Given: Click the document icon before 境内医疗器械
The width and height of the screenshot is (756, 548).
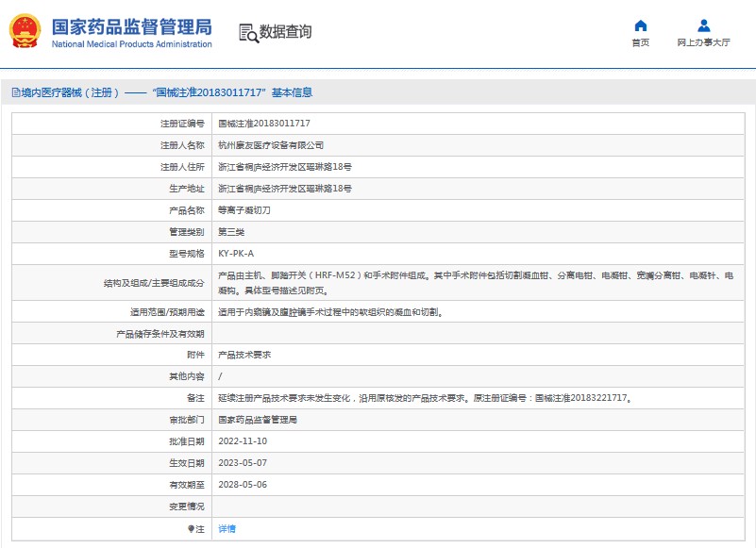Looking at the screenshot, I should (15, 93).
